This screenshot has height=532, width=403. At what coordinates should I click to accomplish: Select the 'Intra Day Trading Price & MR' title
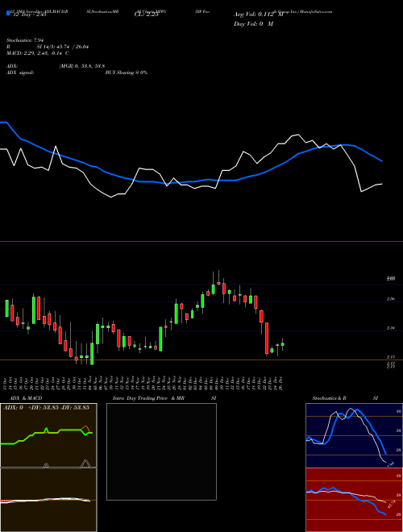pos(148,398)
